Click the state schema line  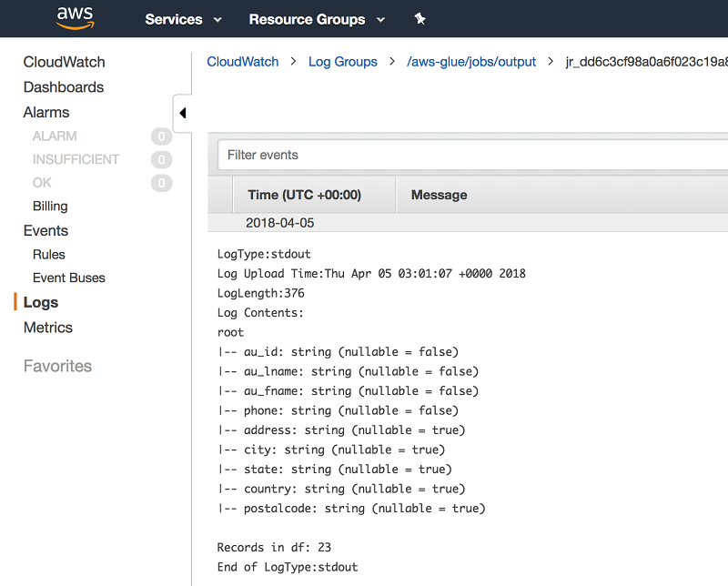(x=334, y=469)
